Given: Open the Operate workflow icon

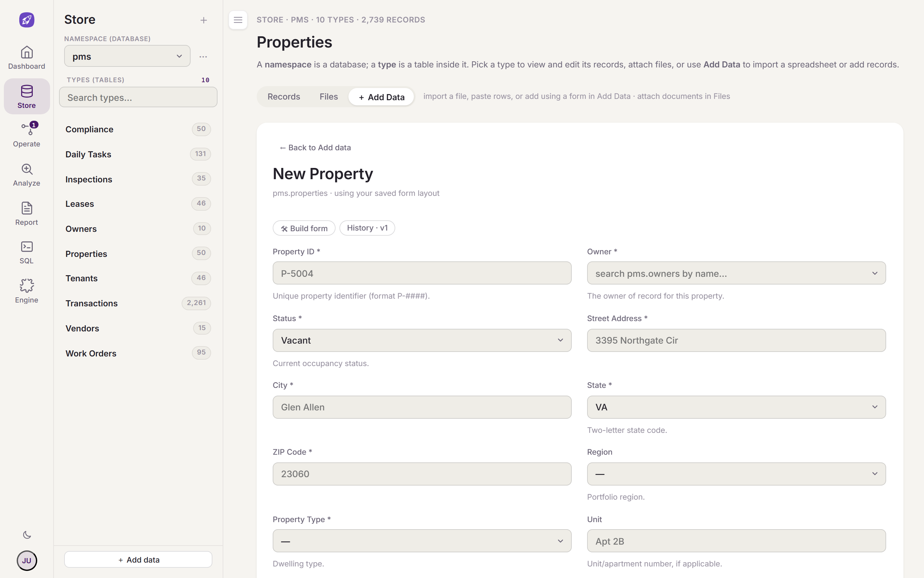Looking at the screenshot, I should (x=27, y=135).
